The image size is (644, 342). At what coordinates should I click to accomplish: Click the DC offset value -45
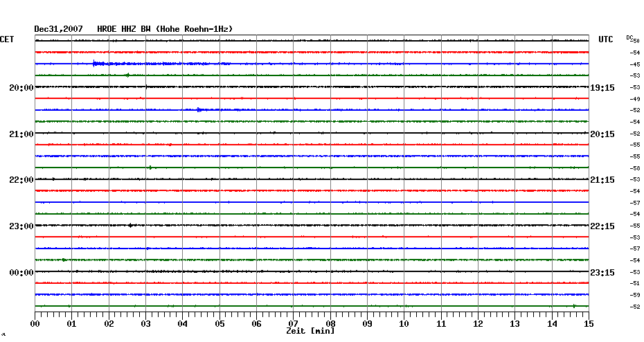click(635, 64)
